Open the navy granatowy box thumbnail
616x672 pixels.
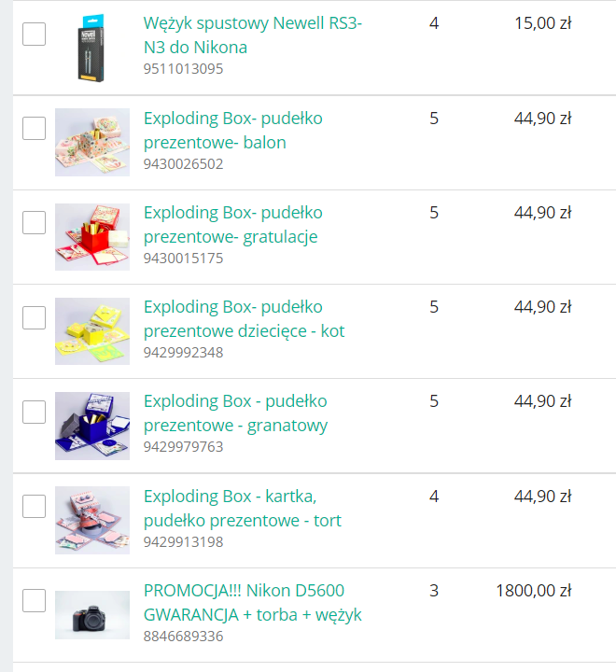point(91,425)
